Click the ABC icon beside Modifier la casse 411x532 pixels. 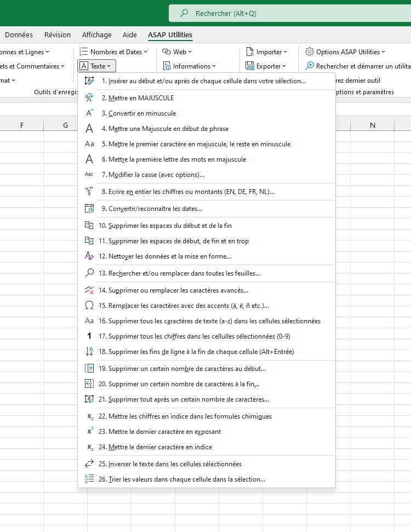coord(89,174)
